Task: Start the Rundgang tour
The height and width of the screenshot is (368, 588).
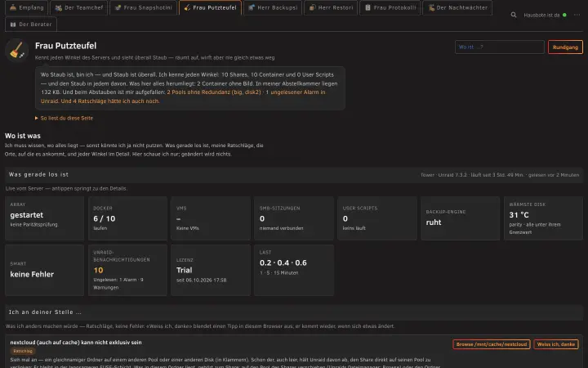Action: click(x=565, y=47)
